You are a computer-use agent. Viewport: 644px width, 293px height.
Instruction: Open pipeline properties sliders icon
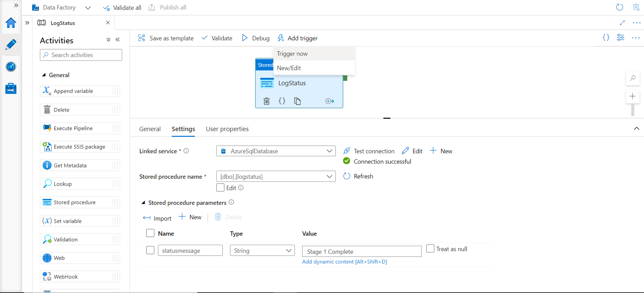(620, 38)
